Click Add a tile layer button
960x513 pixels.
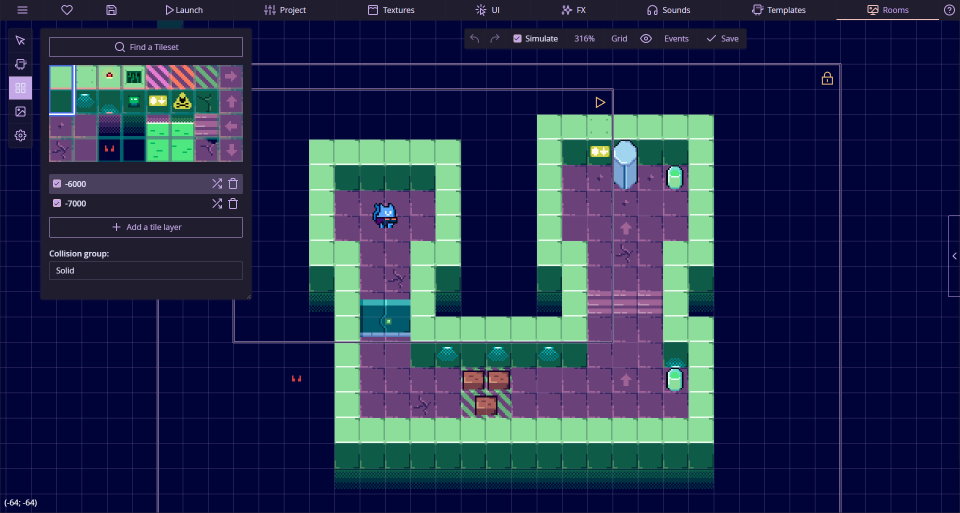click(x=146, y=227)
